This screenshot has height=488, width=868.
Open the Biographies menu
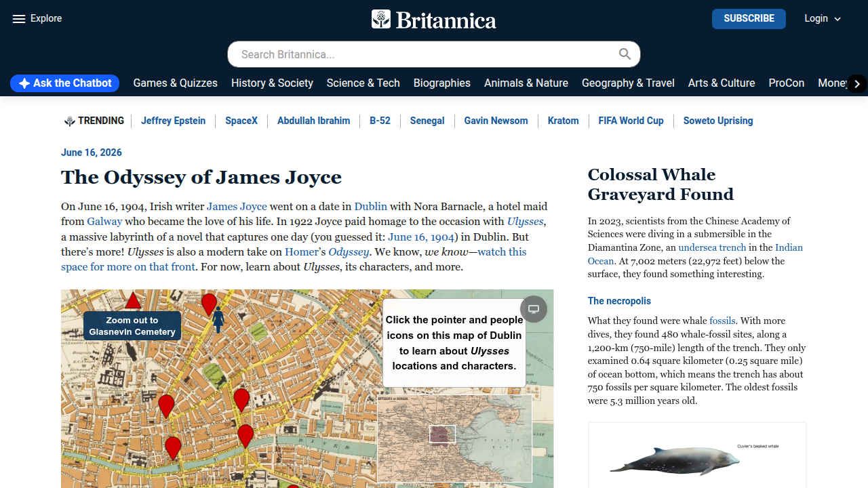(442, 83)
